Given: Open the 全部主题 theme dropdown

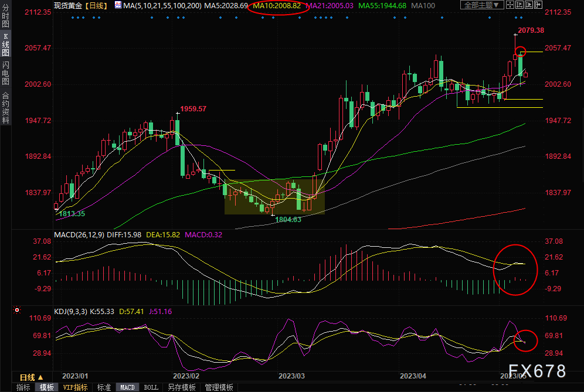Looking at the screenshot, I should 482,5.
